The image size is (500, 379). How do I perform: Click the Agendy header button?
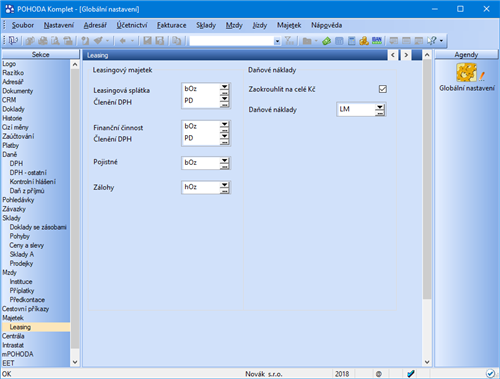[x=466, y=55]
